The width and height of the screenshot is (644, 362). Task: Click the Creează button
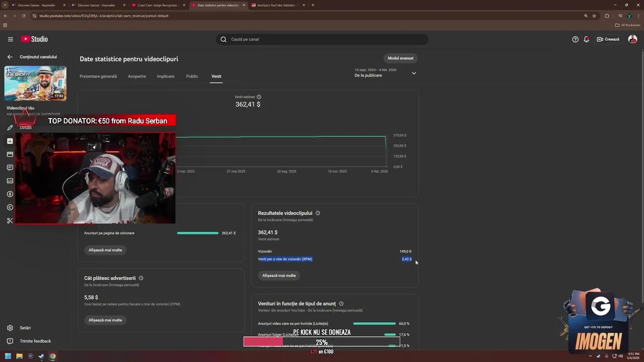(x=608, y=39)
